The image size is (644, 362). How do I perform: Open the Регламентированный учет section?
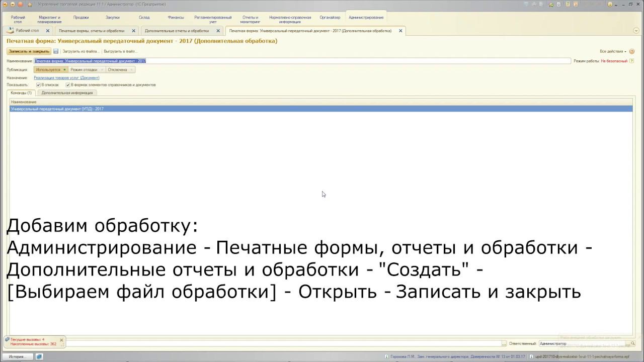click(213, 20)
